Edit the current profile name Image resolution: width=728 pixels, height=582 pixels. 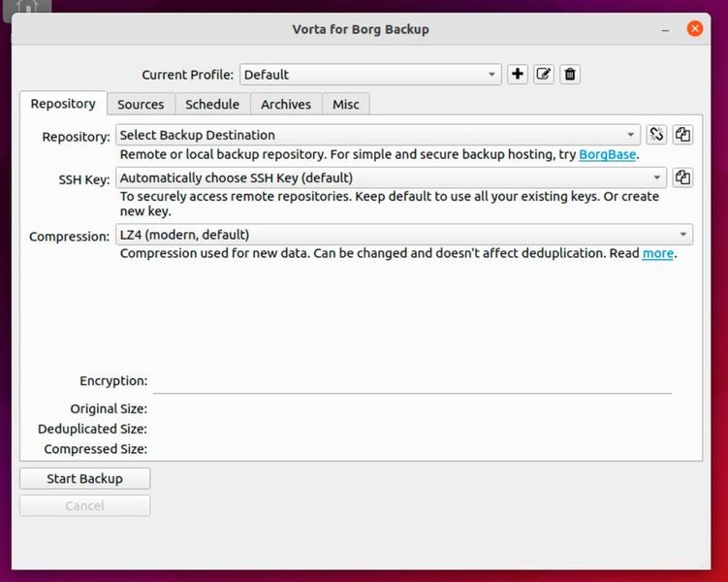544,75
